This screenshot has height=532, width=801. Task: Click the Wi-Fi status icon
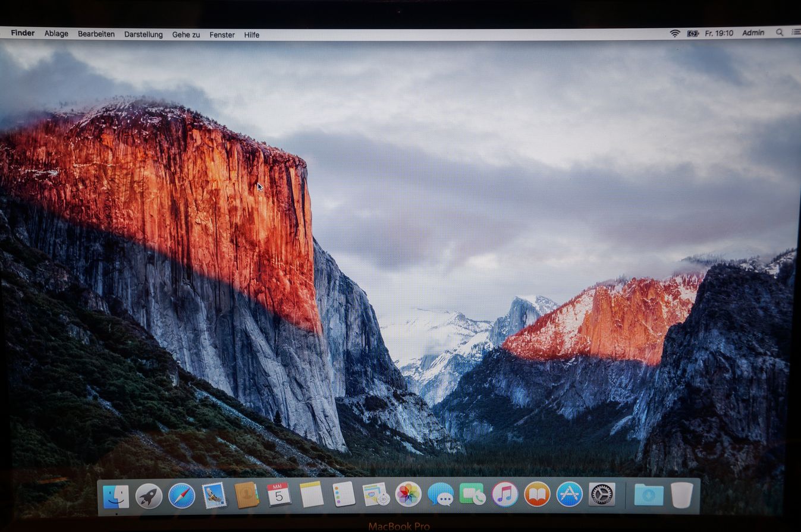[675, 33]
